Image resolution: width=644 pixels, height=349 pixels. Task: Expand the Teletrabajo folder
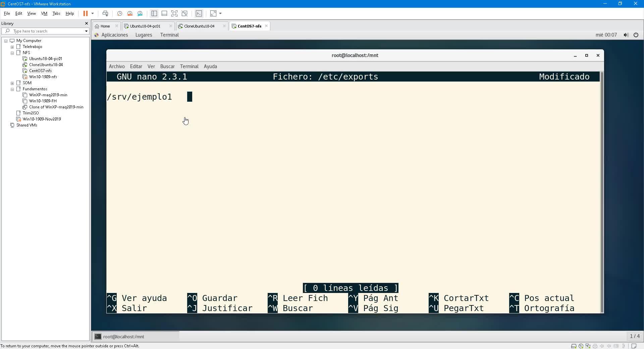pos(12,47)
